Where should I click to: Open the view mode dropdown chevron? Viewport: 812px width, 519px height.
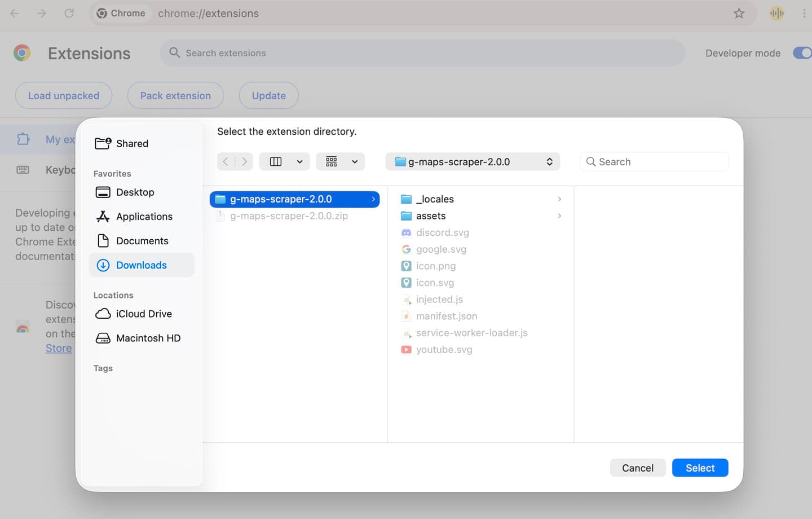[x=300, y=162]
